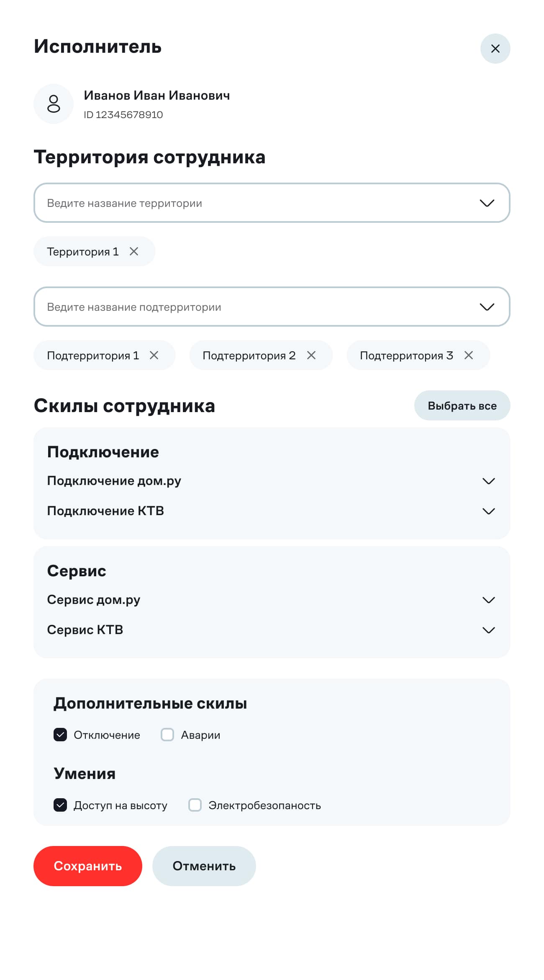Focus the territory name input field
The height and width of the screenshot is (980, 544).
coord(251,203)
